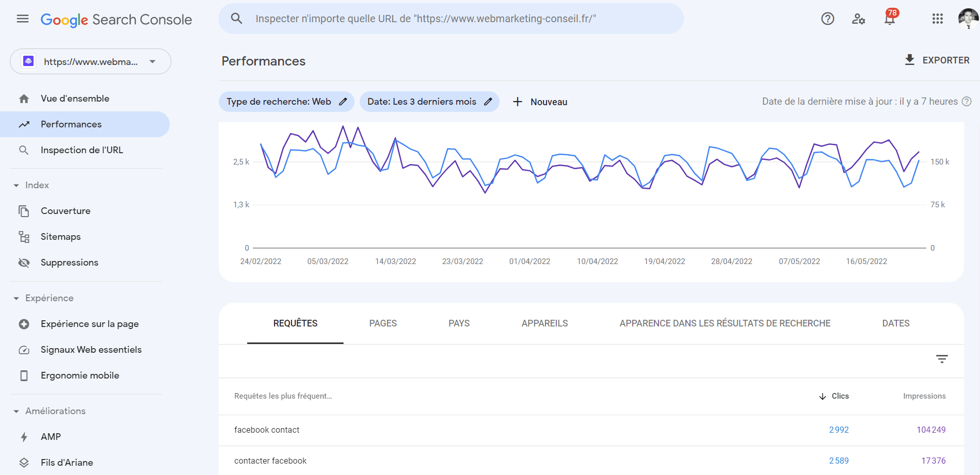The width and height of the screenshot is (980, 475).
Task: Click the magnifier icon beside Inspection de l'URL
Action: (24, 150)
